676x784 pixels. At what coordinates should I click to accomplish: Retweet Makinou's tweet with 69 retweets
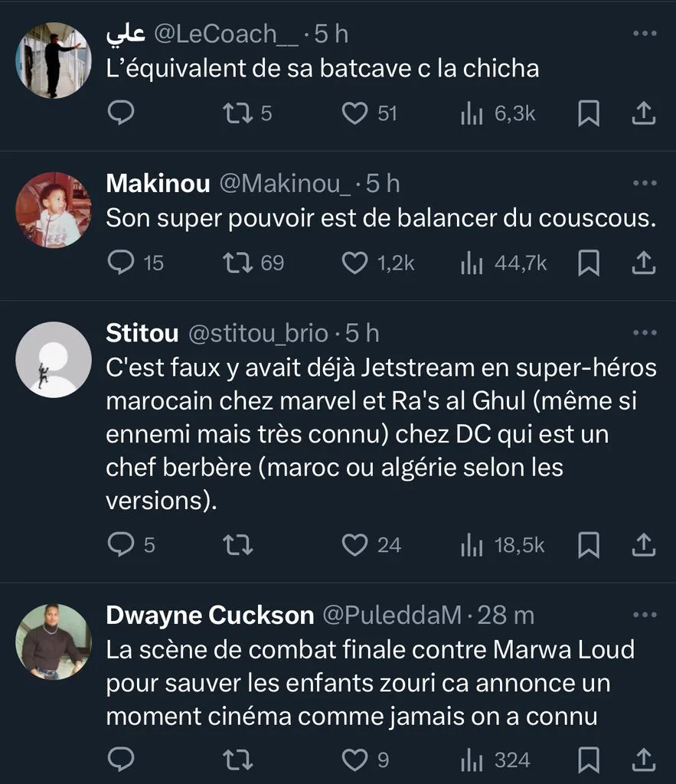237,263
